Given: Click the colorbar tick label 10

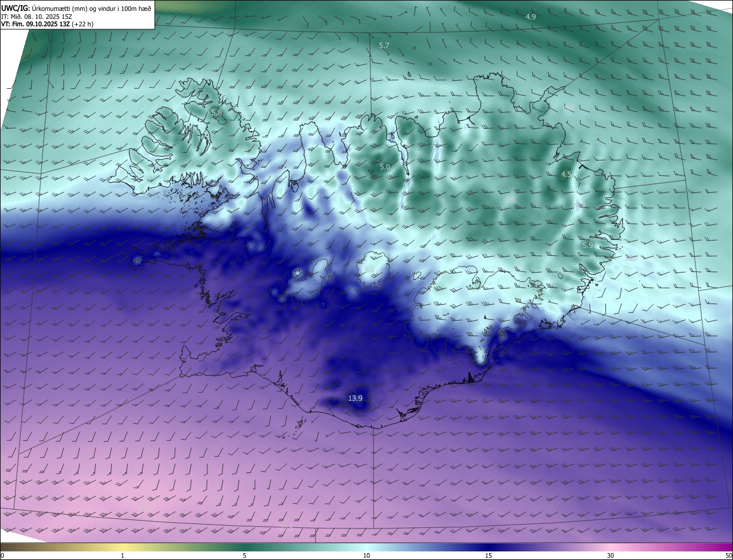Looking at the screenshot, I should point(366,556).
